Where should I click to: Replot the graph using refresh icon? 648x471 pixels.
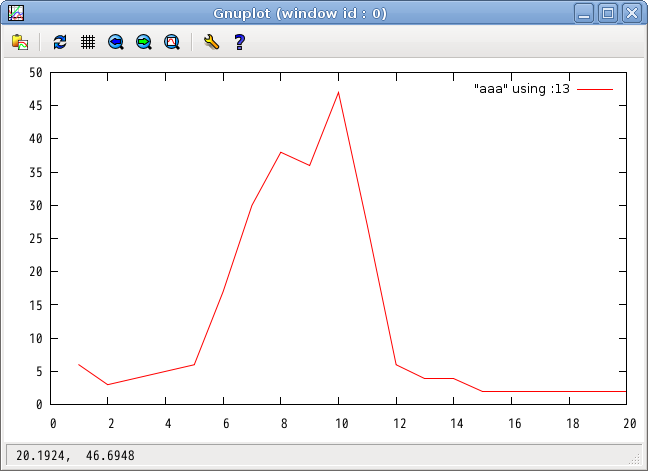(x=60, y=43)
